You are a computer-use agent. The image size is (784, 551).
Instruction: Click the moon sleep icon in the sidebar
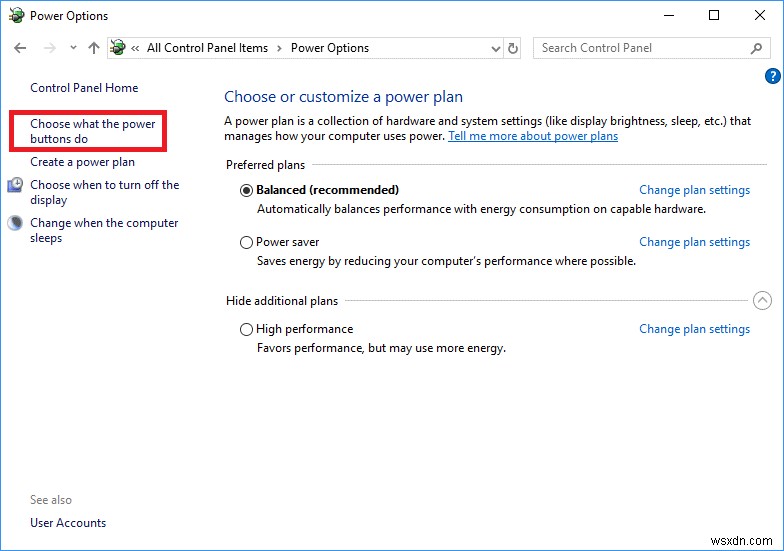pos(15,223)
